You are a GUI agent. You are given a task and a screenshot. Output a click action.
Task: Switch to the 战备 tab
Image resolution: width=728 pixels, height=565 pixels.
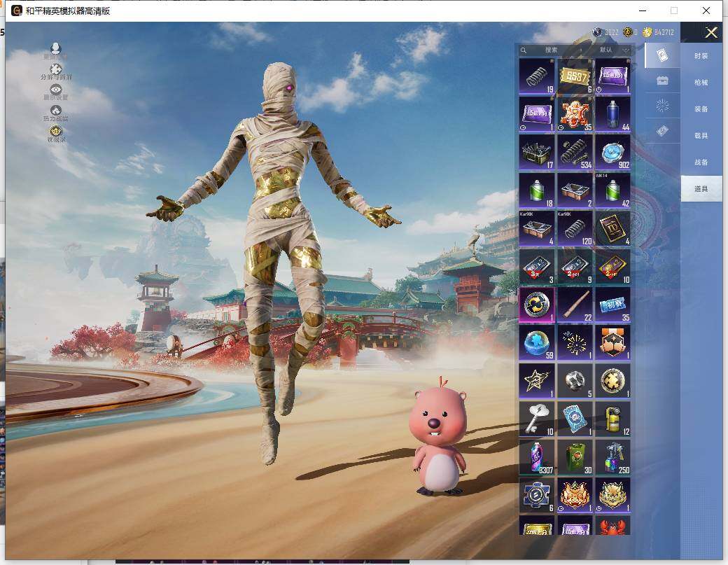pyautogui.click(x=701, y=162)
